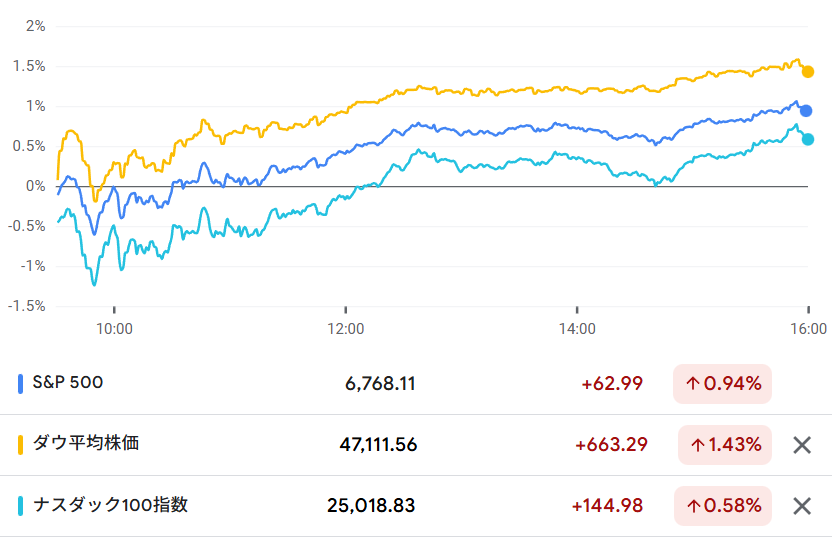Click the blue endpoint dot on the S&P 500 line

pyautogui.click(x=806, y=111)
